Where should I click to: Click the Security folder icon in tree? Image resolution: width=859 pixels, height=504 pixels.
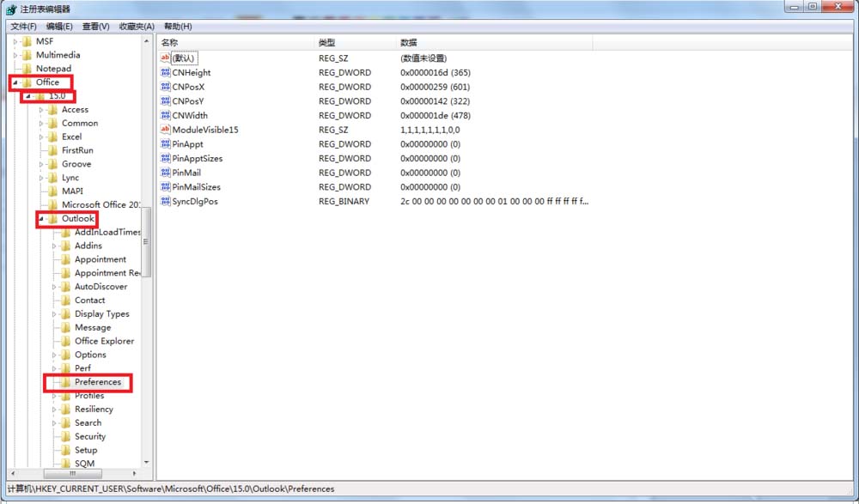pos(66,436)
